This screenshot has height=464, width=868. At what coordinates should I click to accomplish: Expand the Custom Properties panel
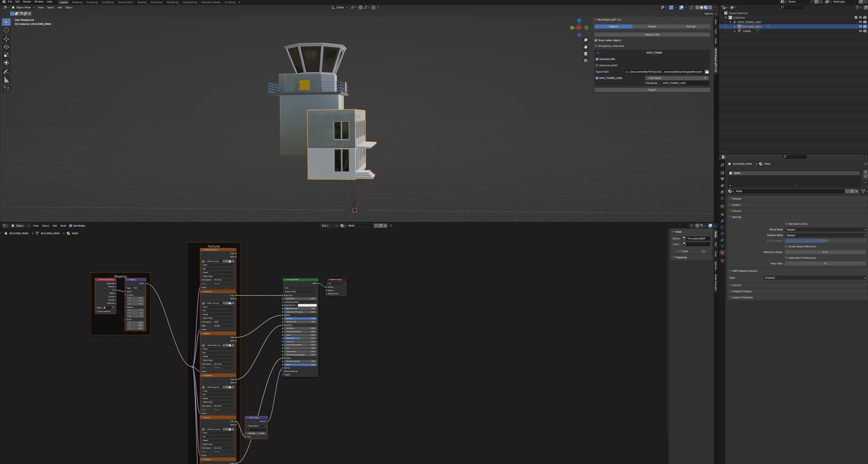(742, 298)
